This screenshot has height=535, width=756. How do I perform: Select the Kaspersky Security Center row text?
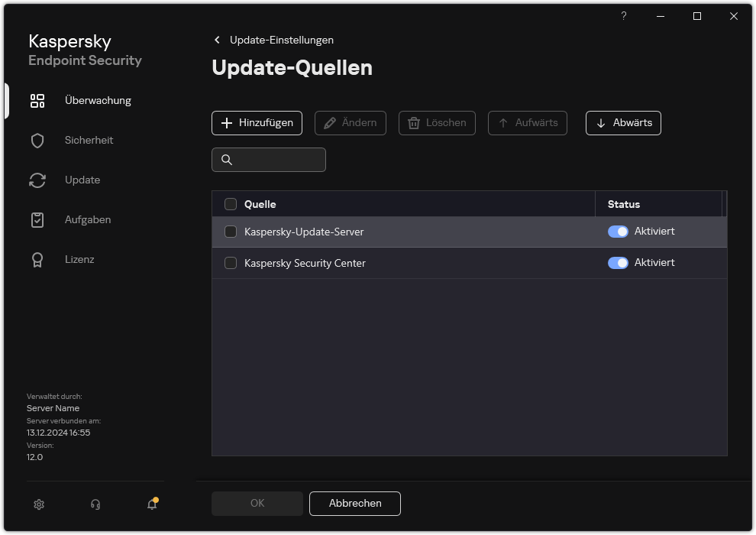305,263
